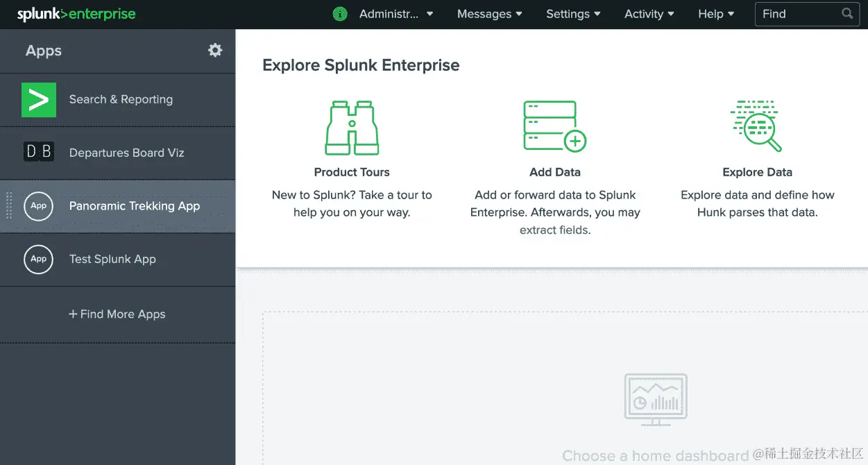This screenshot has height=465, width=868.
Task: Open Search & Reporting app
Action: click(118, 99)
